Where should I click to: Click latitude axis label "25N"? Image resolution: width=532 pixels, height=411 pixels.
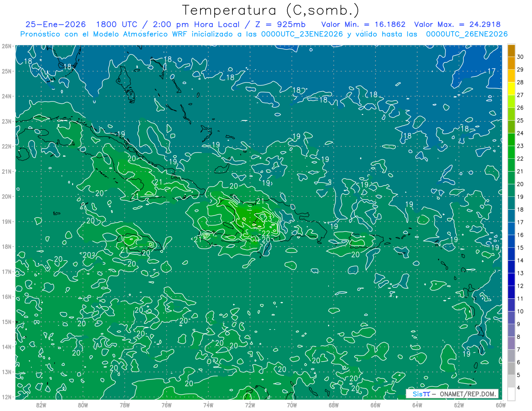(6, 71)
